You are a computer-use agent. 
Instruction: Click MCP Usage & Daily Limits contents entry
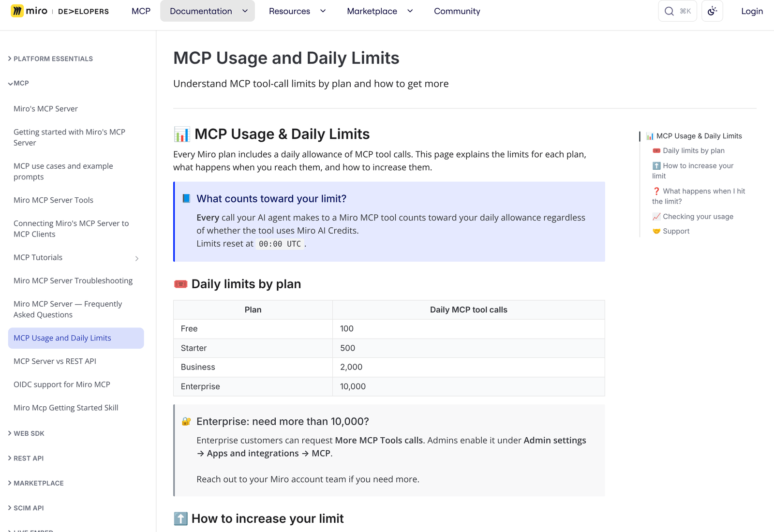click(694, 136)
